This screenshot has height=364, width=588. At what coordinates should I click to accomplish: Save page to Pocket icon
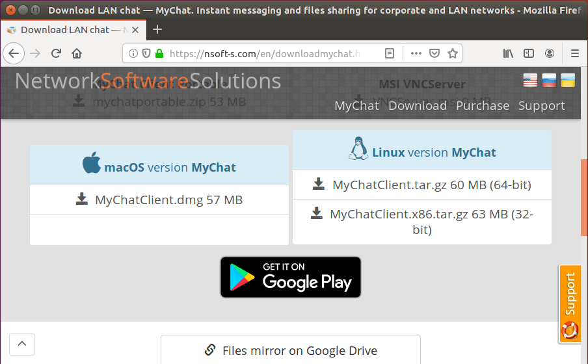pyautogui.click(x=434, y=53)
